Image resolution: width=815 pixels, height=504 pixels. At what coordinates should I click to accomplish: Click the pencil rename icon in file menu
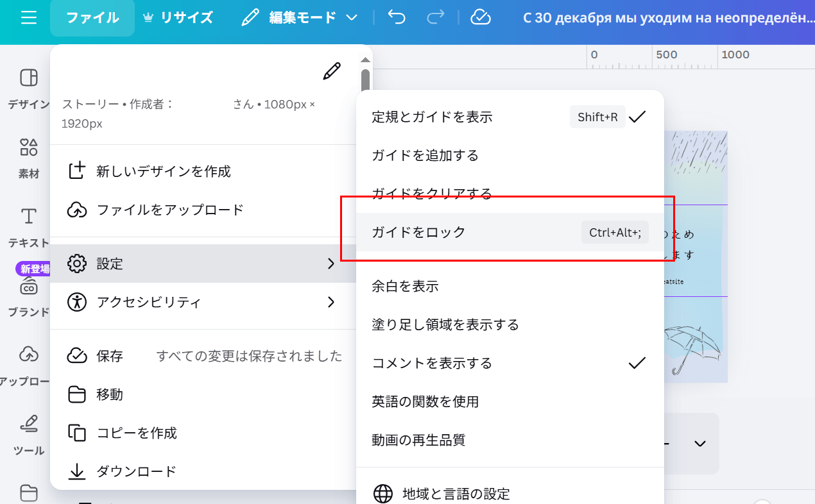coord(332,71)
